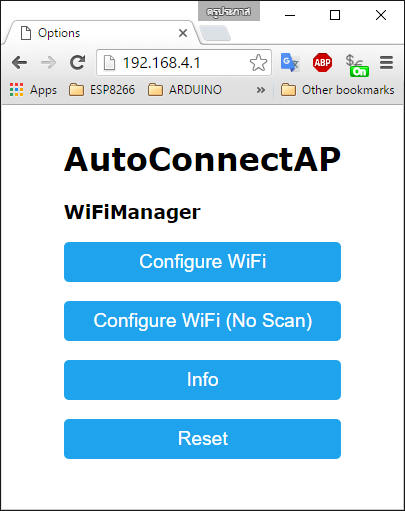This screenshot has height=511, width=405.
Task: Click the currency converter extension icon
Action: (357, 65)
